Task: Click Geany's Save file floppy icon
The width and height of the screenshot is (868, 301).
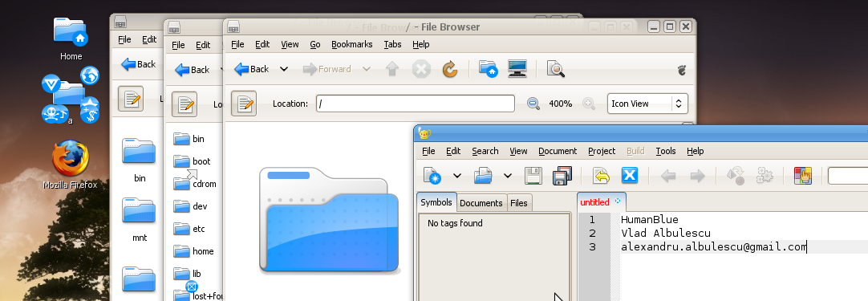Action: click(533, 177)
